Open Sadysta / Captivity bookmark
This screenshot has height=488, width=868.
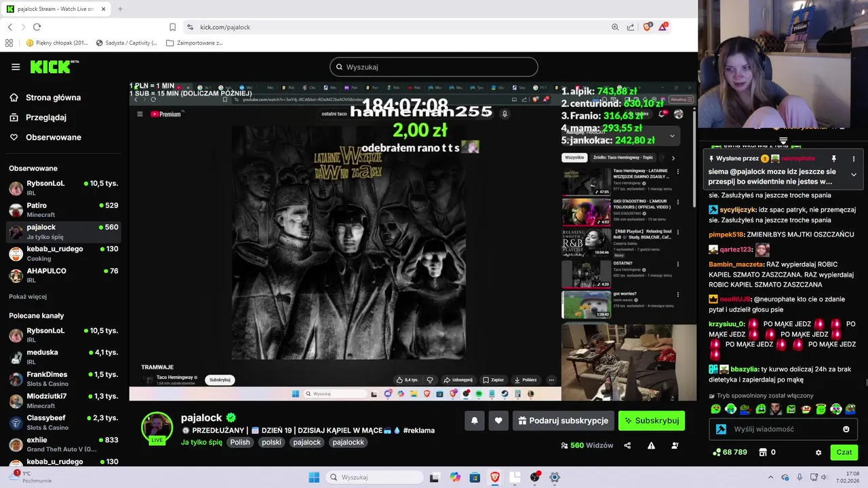point(127,43)
